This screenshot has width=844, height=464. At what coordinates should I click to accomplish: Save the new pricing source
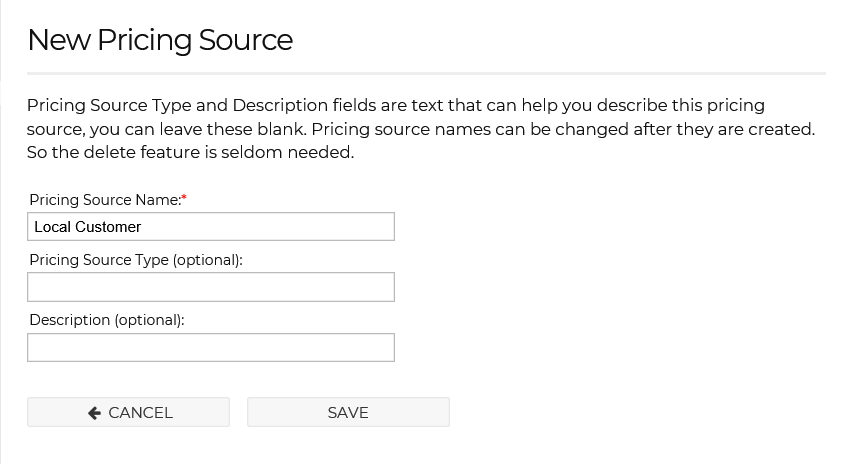coord(348,412)
